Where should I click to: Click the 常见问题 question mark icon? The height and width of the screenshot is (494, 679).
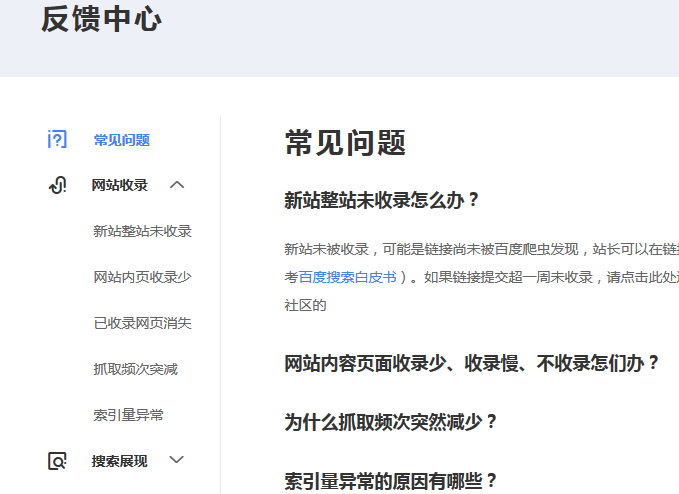pyautogui.click(x=57, y=140)
